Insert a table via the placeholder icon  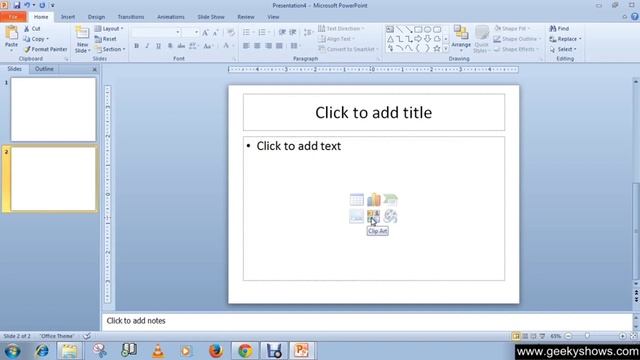356,200
